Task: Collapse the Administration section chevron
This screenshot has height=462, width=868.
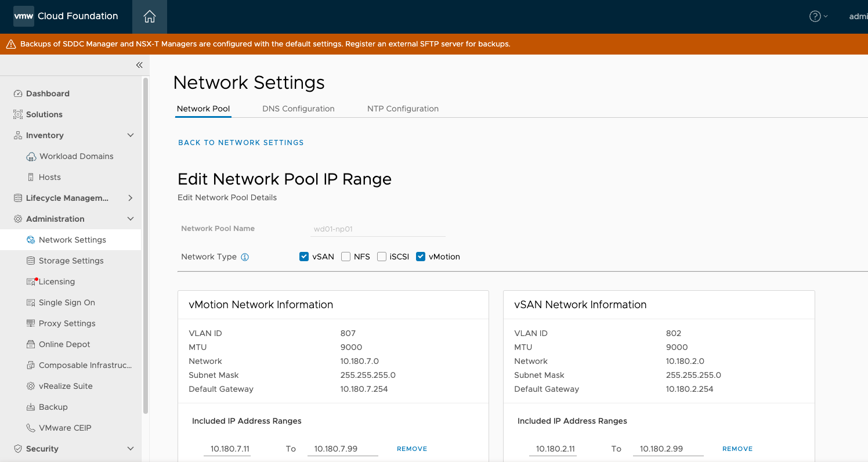Action: pos(131,219)
